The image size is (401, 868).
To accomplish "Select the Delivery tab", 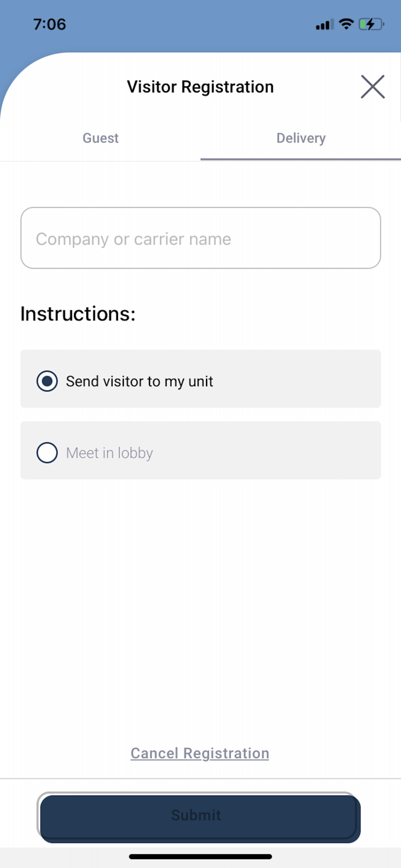I will coord(301,138).
